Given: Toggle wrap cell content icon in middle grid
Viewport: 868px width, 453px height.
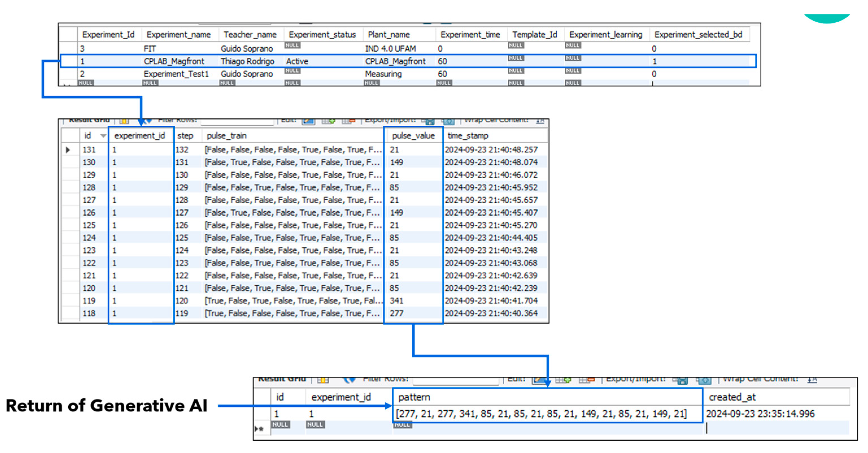Looking at the screenshot, I should pyautogui.click(x=540, y=121).
